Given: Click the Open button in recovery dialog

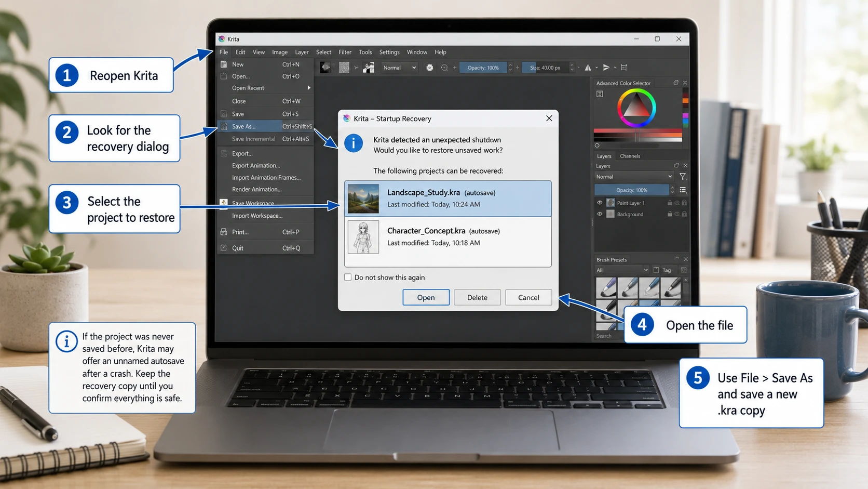Looking at the screenshot, I should (x=426, y=297).
